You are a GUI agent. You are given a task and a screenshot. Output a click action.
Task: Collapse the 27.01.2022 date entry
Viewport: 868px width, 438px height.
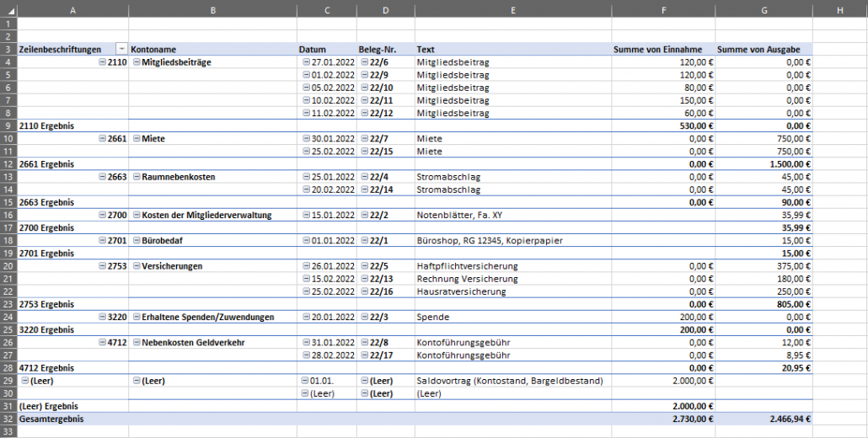point(306,62)
